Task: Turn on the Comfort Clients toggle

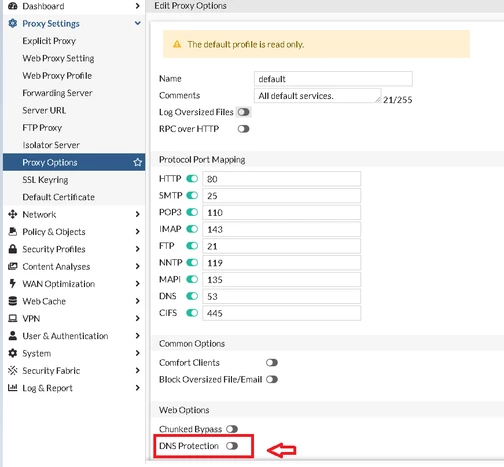Action: click(272, 362)
